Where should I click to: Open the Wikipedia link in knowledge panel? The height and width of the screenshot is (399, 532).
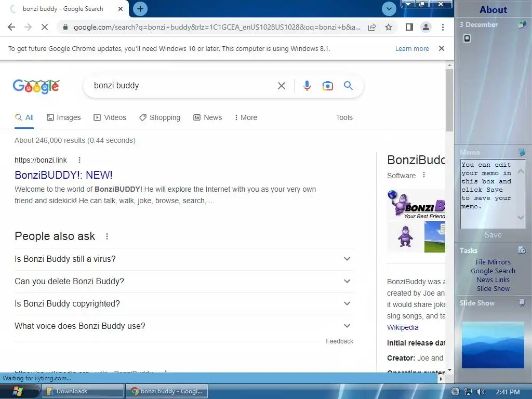coord(403,327)
